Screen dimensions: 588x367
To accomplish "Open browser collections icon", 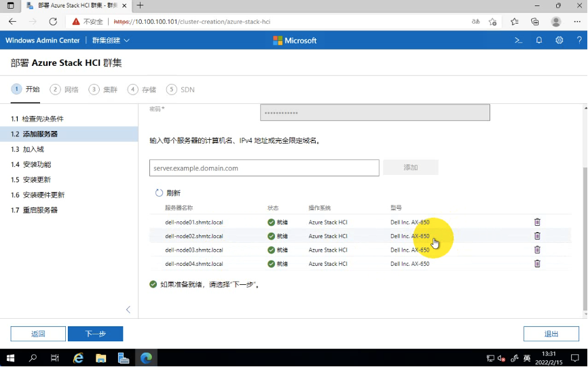I will (x=535, y=22).
